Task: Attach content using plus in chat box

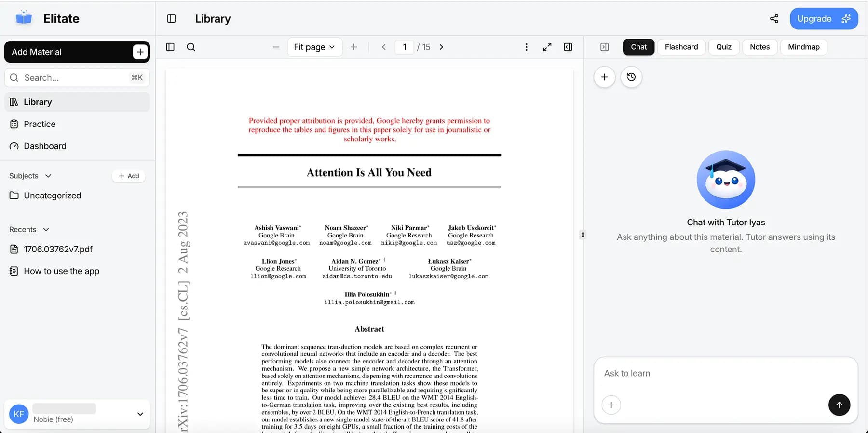Action: (x=611, y=405)
